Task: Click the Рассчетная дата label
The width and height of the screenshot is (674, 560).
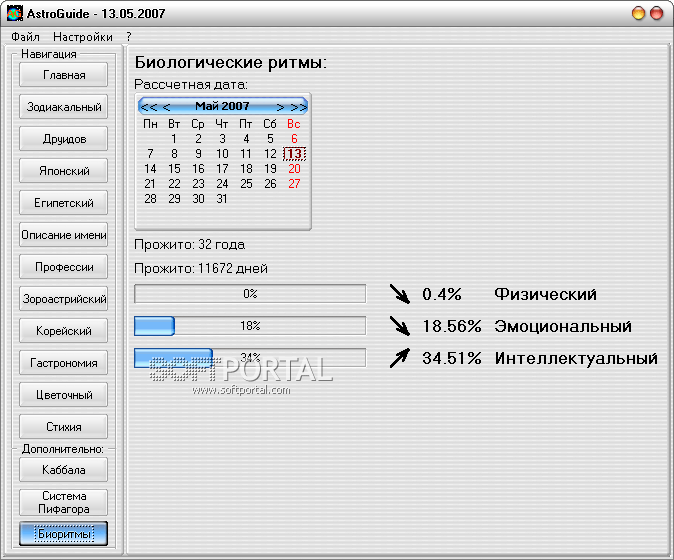Action: click(x=191, y=85)
